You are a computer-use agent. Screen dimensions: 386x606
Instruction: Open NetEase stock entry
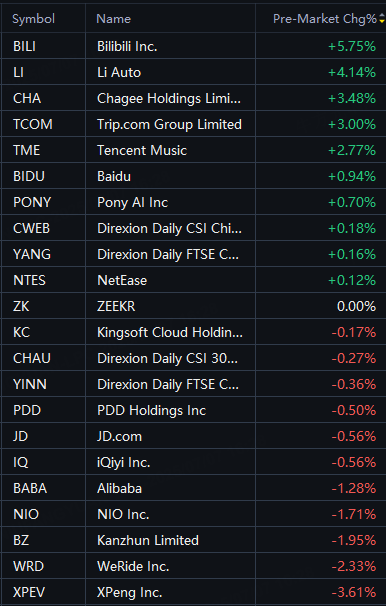(x=193, y=280)
